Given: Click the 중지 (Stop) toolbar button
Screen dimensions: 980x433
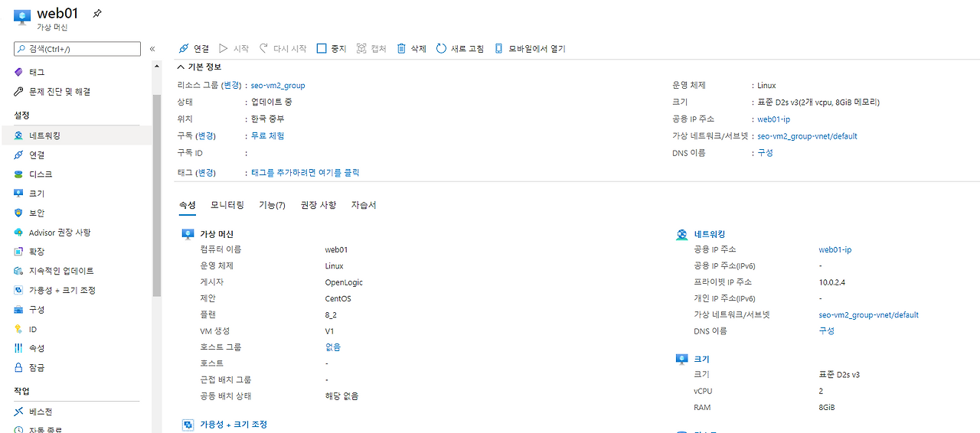Looking at the screenshot, I should pos(332,48).
